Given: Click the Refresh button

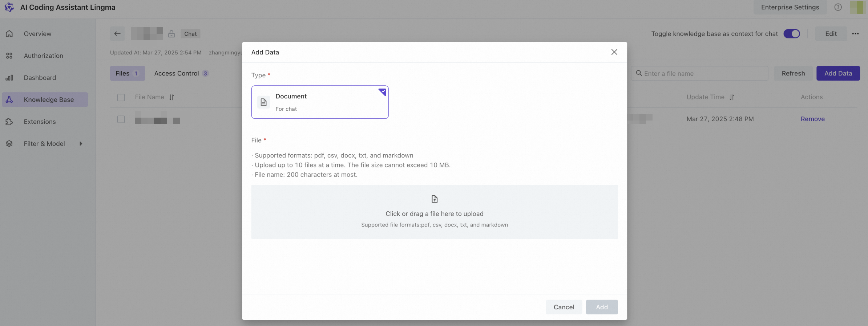Looking at the screenshot, I should pos(793,73).
